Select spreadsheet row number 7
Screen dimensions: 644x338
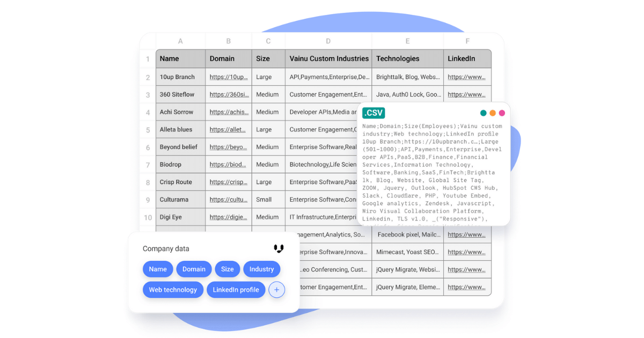[147, 164]
